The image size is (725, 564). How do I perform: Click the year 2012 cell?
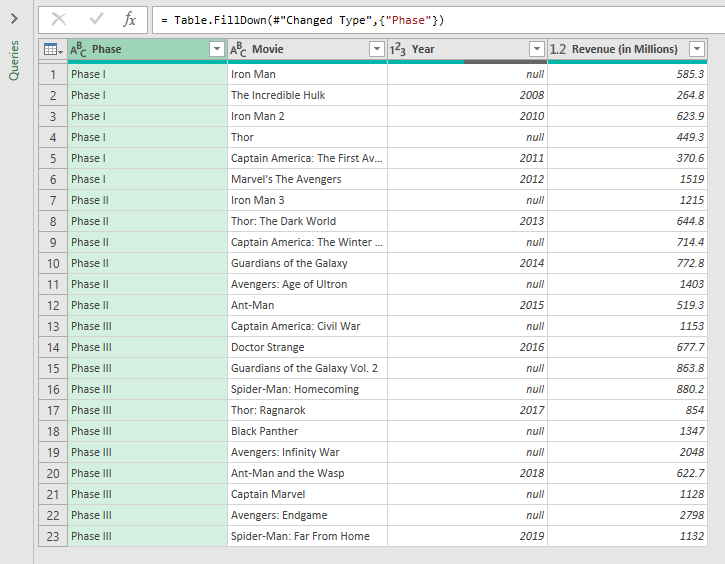(467, 179)
